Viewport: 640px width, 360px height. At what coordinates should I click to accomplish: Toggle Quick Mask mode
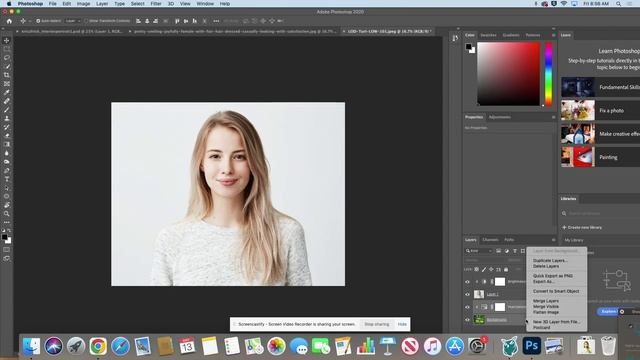tap(7, 249)
